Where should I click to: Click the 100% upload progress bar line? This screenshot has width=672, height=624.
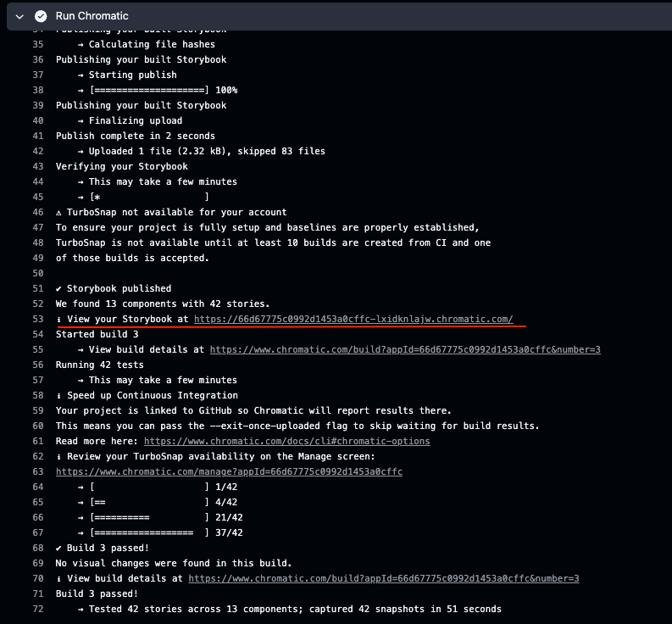coord(158,90)
